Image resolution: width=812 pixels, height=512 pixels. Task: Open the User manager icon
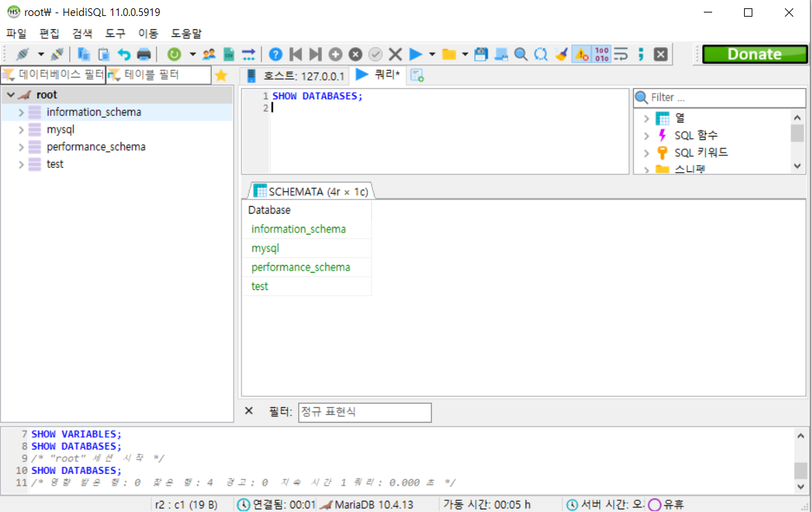(209, 54)
